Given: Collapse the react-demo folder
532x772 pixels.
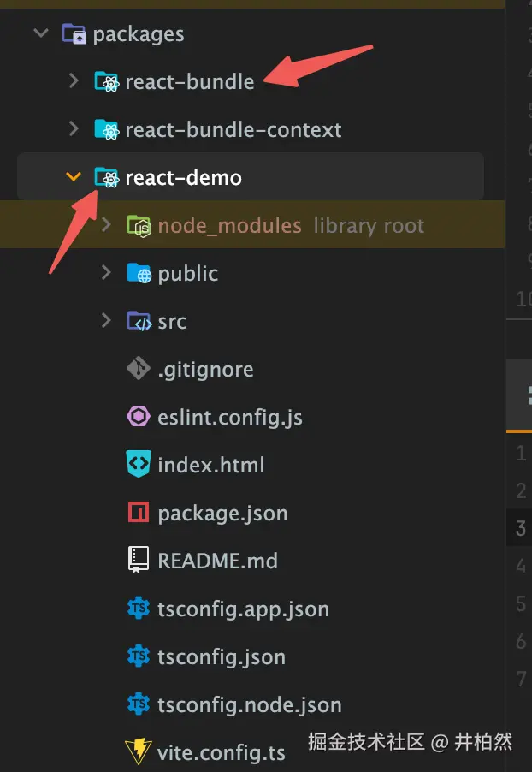Looking at the screenshot, I should 74,178.
